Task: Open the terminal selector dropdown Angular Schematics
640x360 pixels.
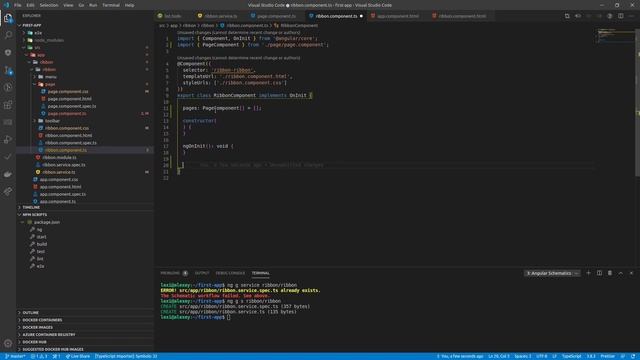Action: 552,273
